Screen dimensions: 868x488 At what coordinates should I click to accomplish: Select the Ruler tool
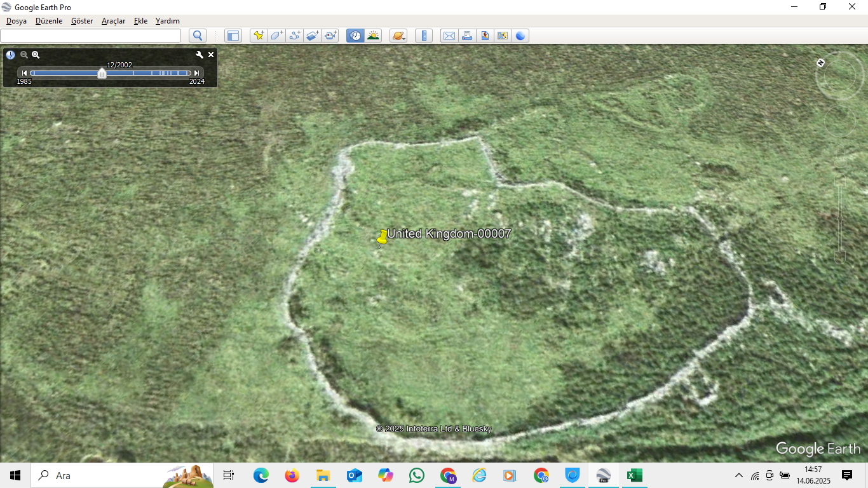[424, 36]
